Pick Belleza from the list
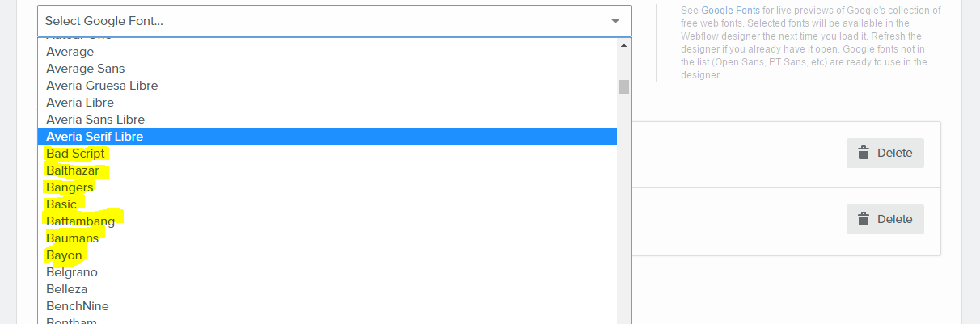 point(327,289)
